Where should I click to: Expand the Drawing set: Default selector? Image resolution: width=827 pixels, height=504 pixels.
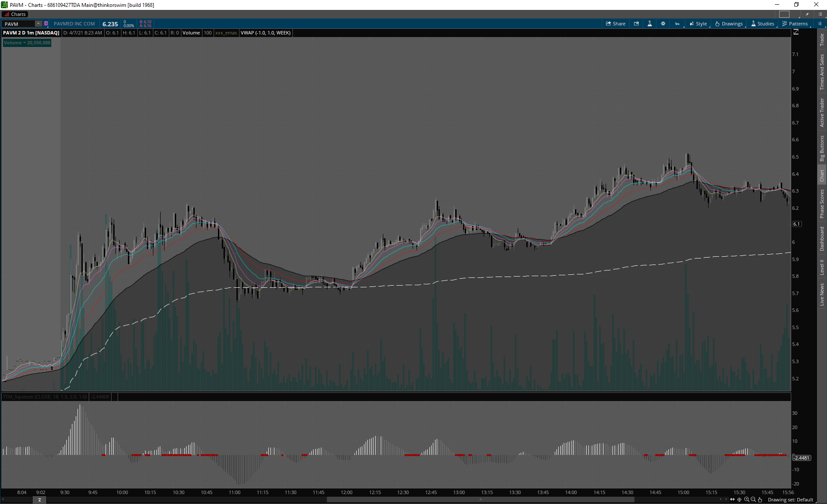pos(790,500)
